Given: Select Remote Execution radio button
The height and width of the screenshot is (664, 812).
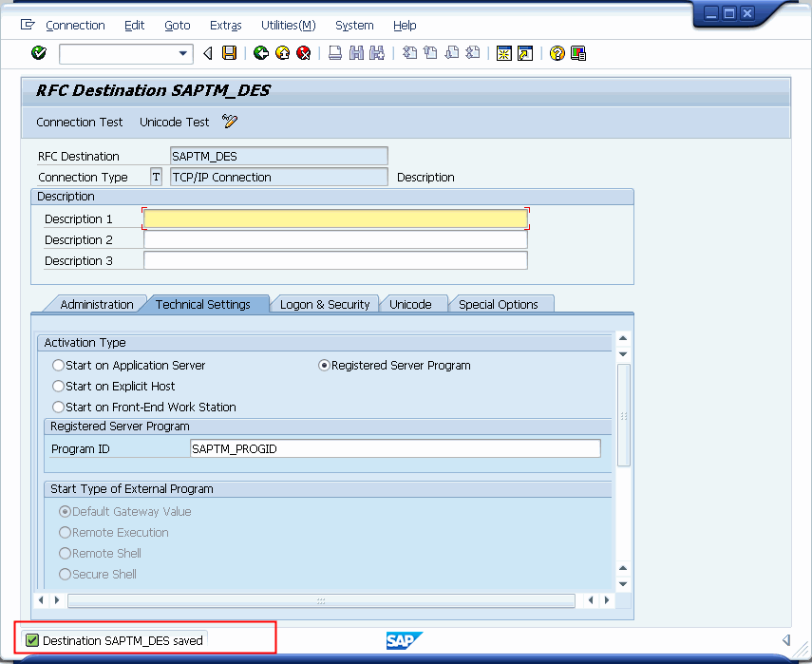Looking at the screenshot, I should coord(65,533).
